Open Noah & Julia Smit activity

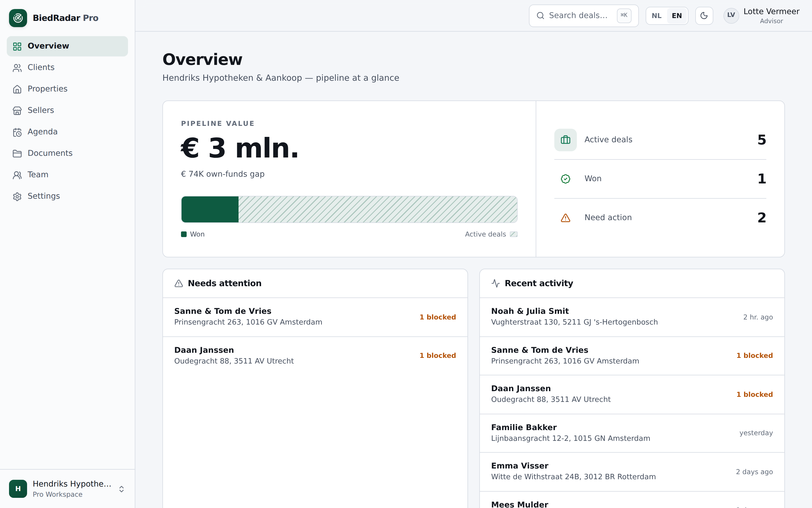[x=632, y=317]
